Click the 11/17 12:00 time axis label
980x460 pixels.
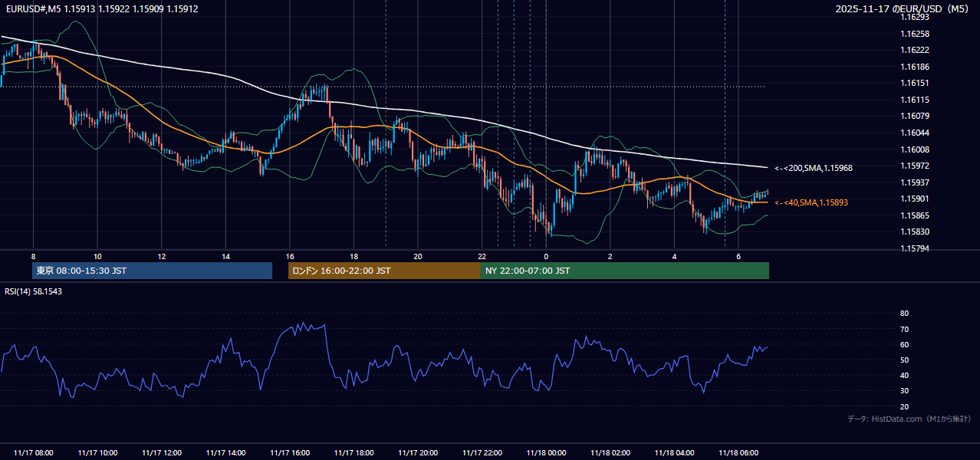(162, 453)
